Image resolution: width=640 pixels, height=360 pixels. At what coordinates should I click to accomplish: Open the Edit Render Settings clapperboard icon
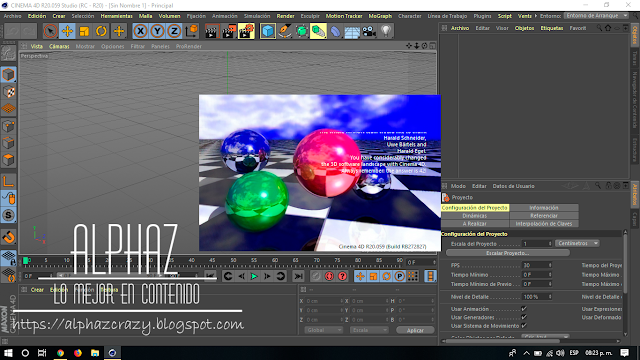[246, 31]
